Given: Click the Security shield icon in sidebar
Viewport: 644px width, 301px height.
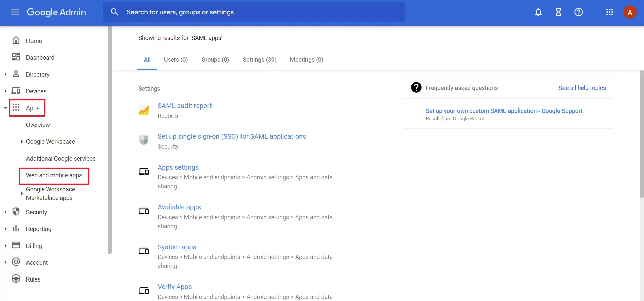Looking at the screenshot, I should (16, 211).
